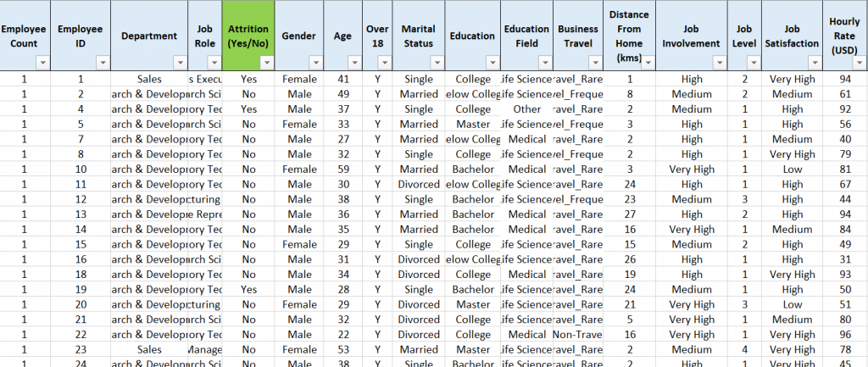Open the Employee Count filter dropdown
The image size is (868, 367).
click(x=42, y=62)
